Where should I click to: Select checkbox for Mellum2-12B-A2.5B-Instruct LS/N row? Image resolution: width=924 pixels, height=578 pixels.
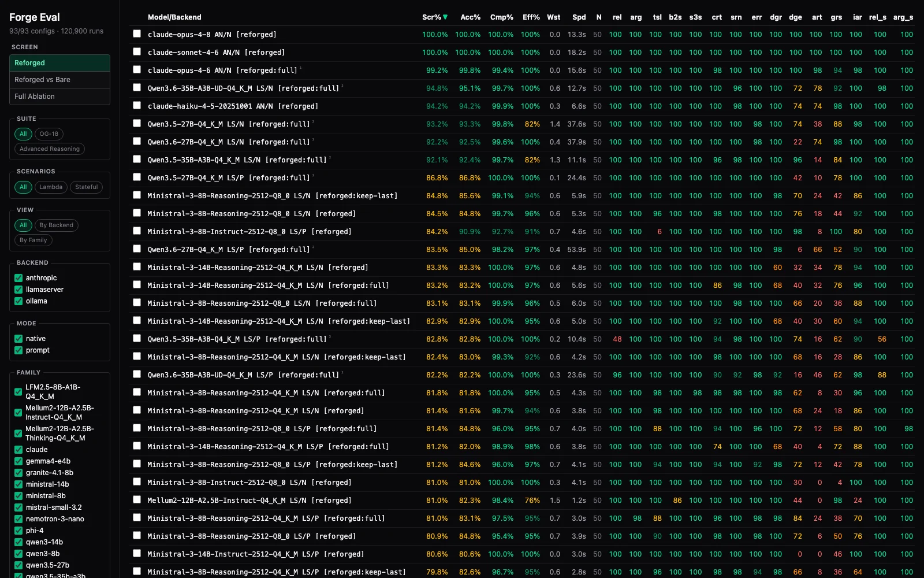coord(137,500)
